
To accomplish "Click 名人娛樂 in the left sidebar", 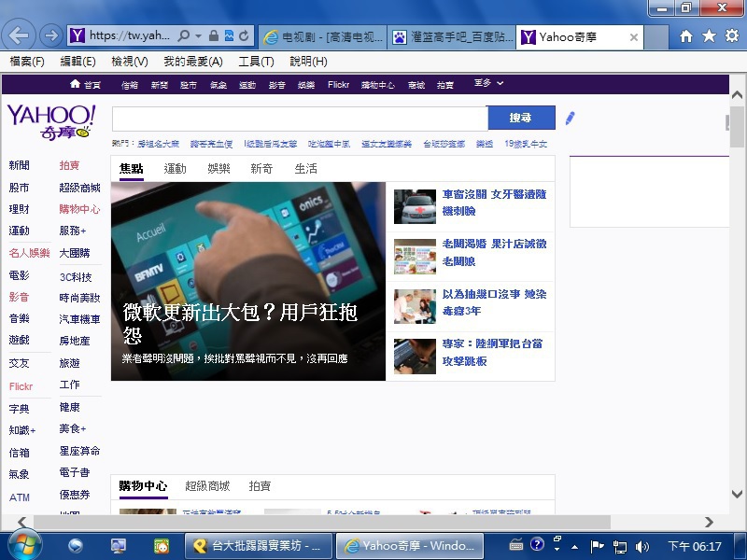I will (x=29, y=253).
